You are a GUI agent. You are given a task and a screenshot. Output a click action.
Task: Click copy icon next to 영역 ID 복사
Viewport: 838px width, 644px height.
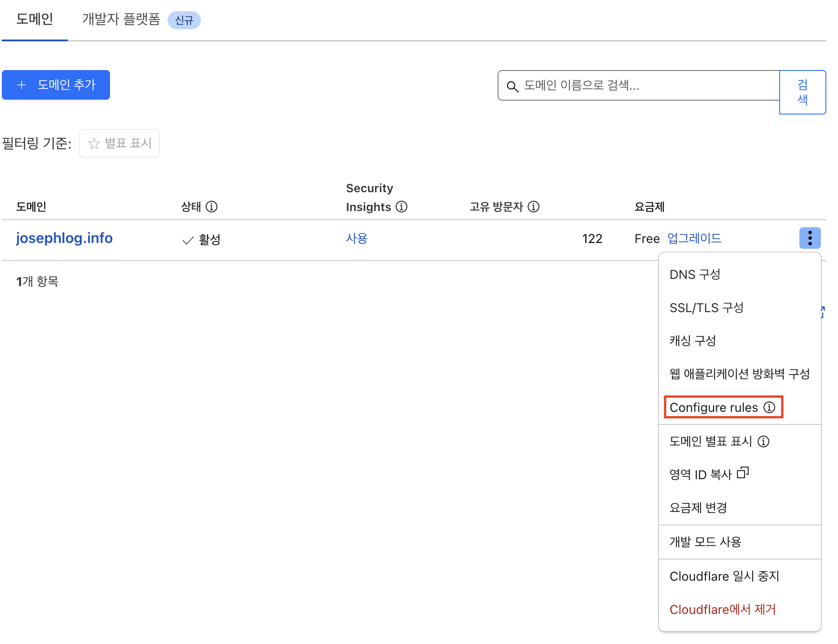[743, 473]
